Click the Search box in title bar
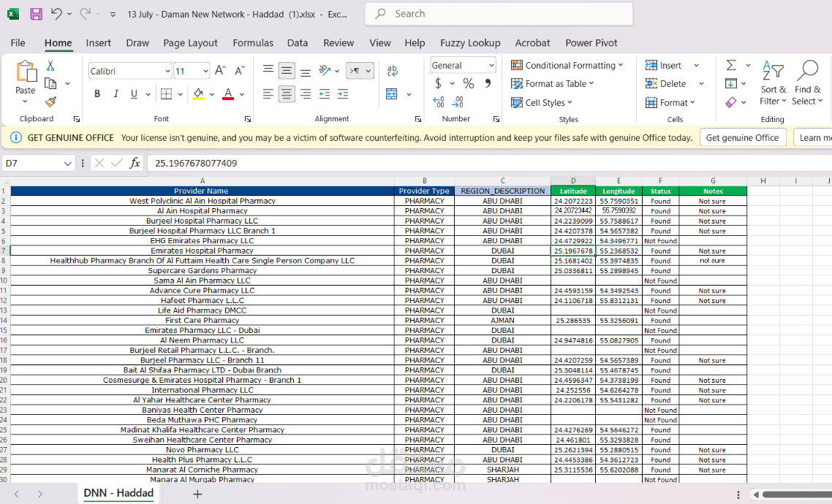 tap(499, 14)
